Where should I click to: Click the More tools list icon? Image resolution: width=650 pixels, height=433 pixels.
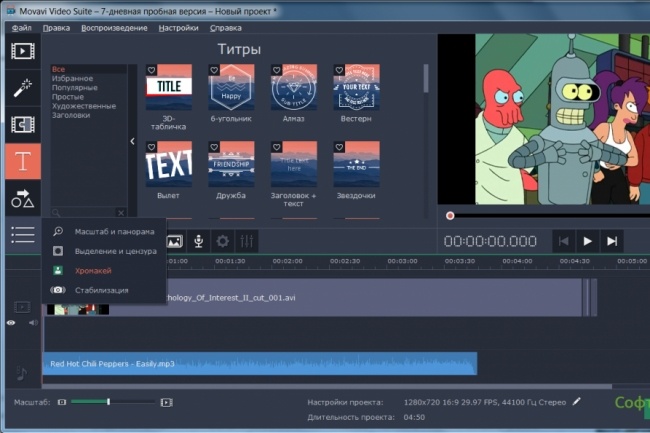tap(23, 235)
